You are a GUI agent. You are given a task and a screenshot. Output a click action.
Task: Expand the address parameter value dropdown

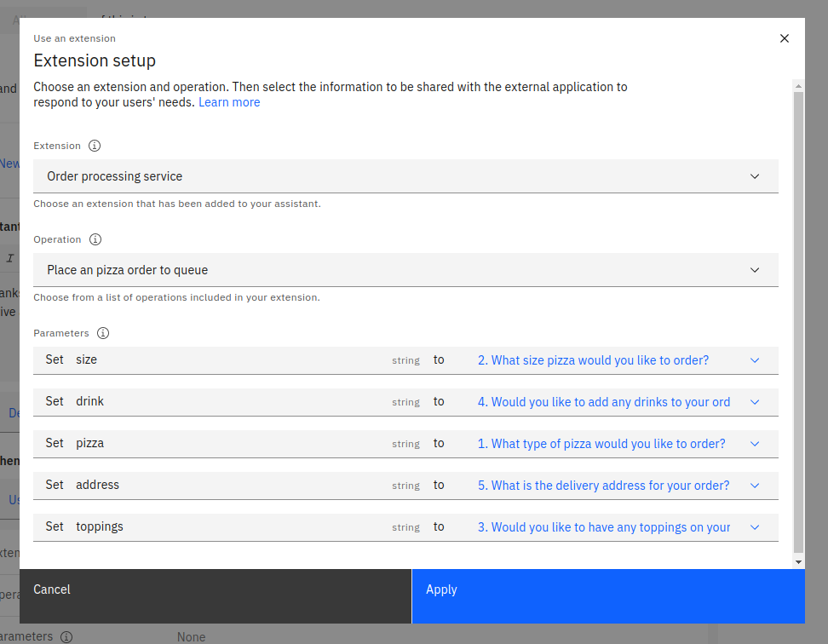pos(755,486)
